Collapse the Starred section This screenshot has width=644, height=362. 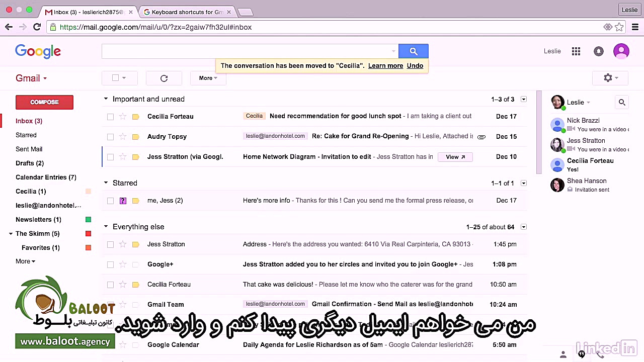pos(106,183)
